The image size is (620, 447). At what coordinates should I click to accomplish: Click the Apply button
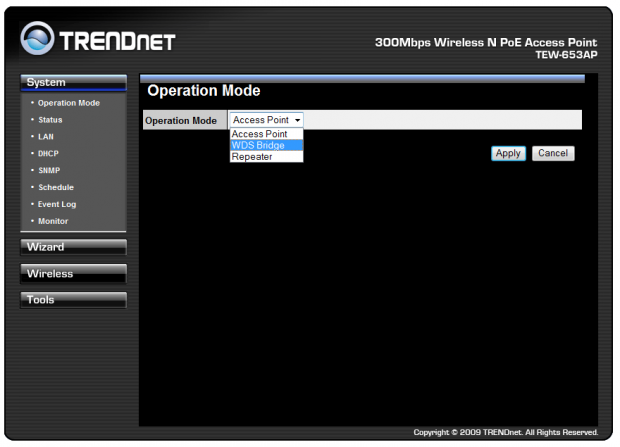pyautogui.click(x=508, y=153)
